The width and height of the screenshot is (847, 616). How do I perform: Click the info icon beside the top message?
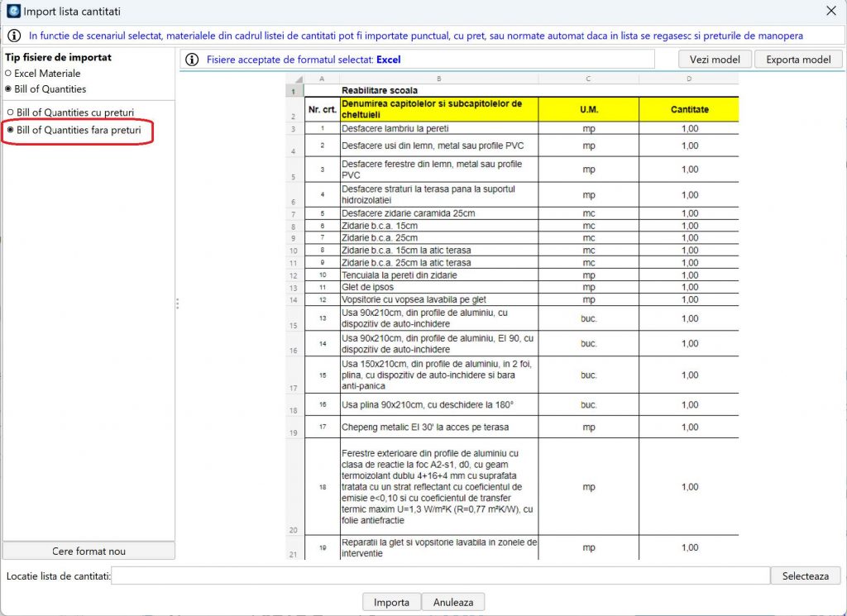14,36
